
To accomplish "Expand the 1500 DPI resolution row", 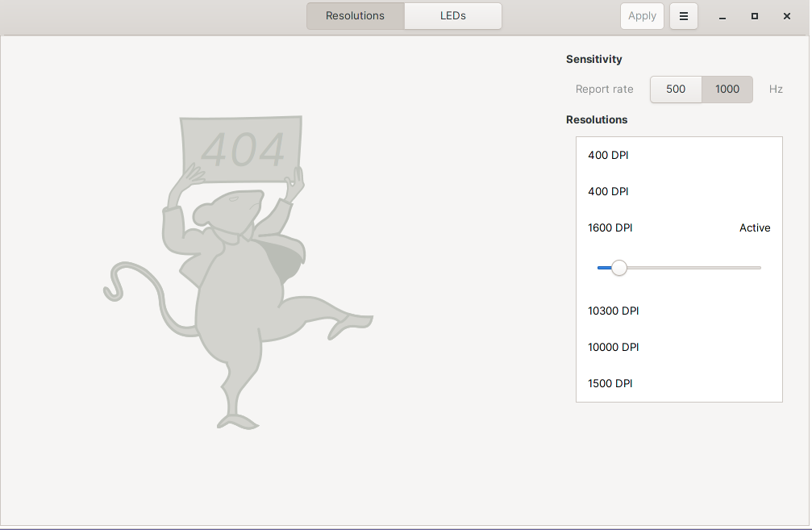I will pyautogui.click(x=679, y=383).
